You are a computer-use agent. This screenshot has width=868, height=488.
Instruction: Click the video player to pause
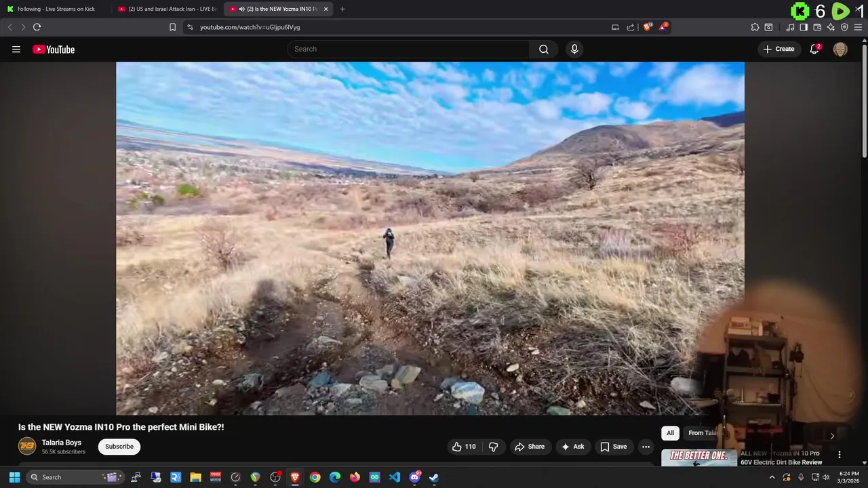430,239
